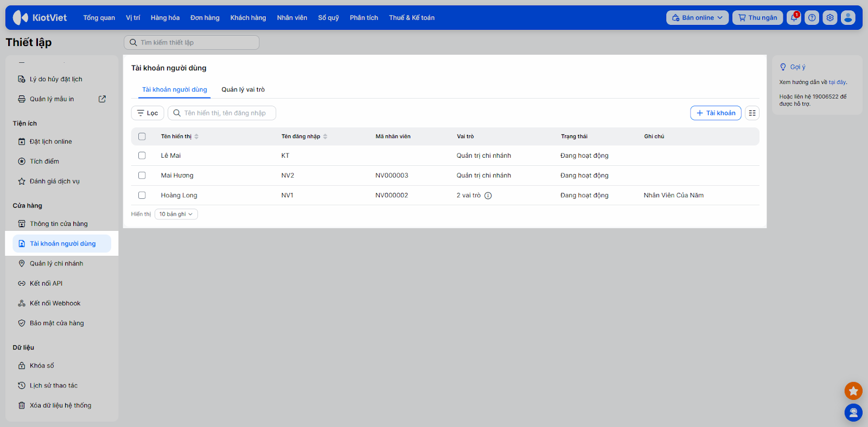Open the blue support chat floating icon

click(x=853, y=413)
